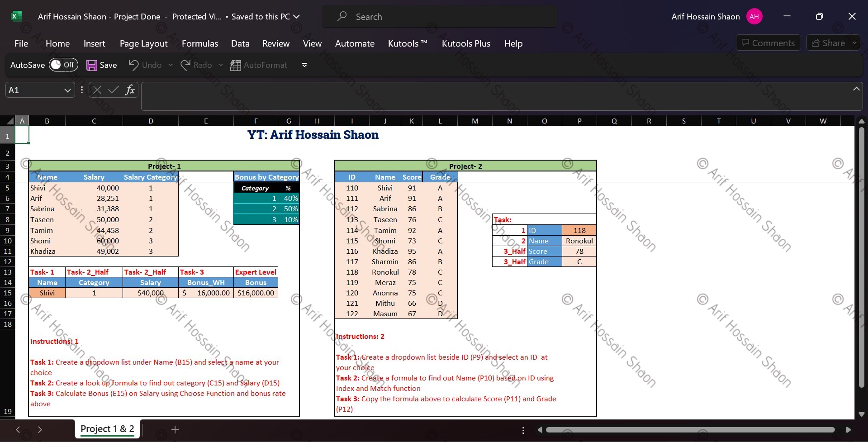Select the AutoFormat icon
This screenshot has height=442, width=868.
click(235, 65)
